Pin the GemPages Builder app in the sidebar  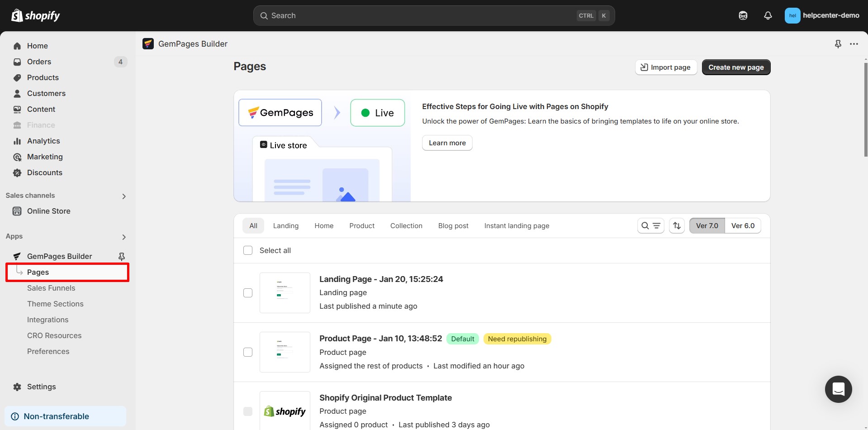point(121,256)
